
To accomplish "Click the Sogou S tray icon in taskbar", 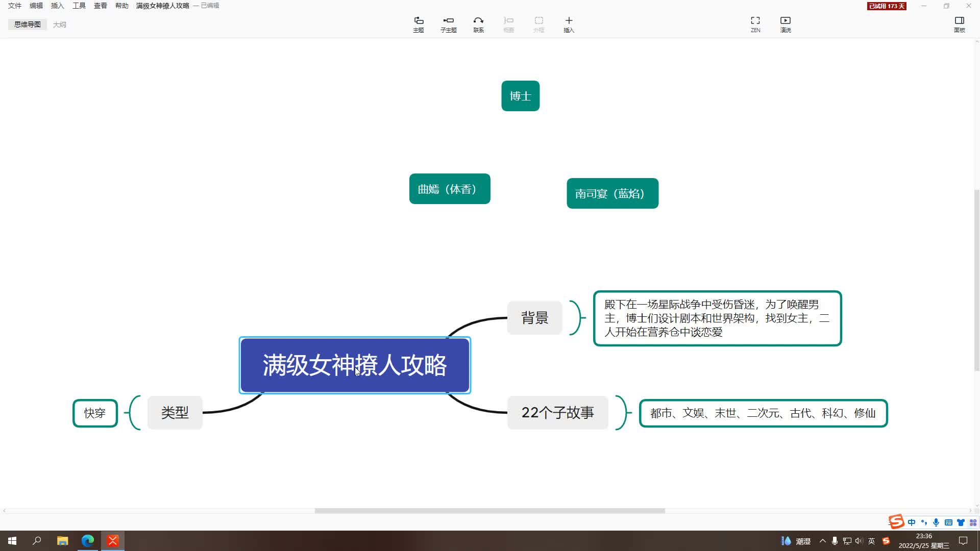I will pos(886,541).
